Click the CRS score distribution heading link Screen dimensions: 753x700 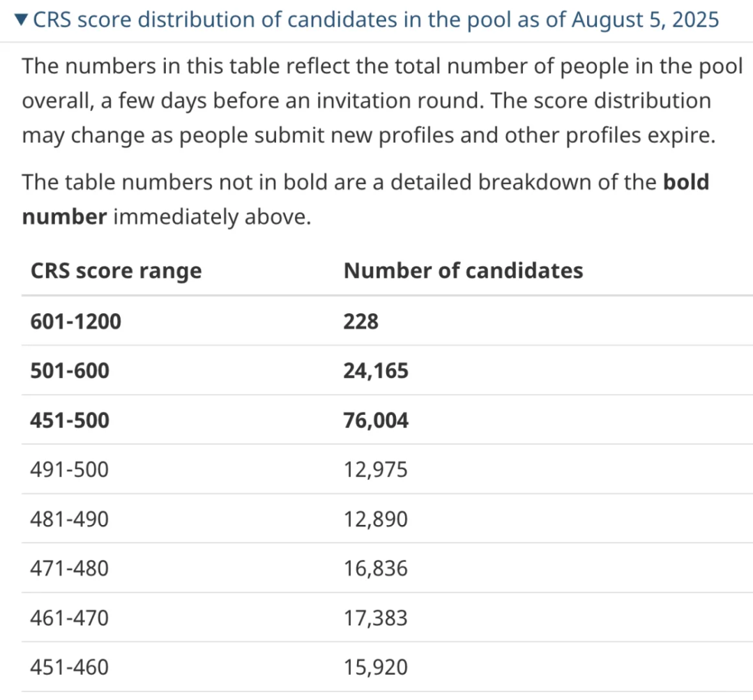tap(376, 20)
